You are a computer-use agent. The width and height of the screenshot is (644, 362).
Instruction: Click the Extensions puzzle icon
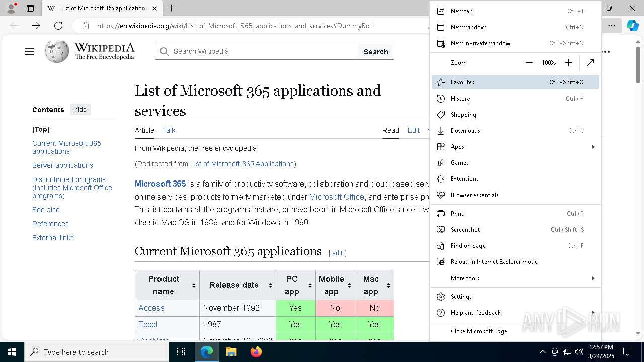tap(441, 179)
